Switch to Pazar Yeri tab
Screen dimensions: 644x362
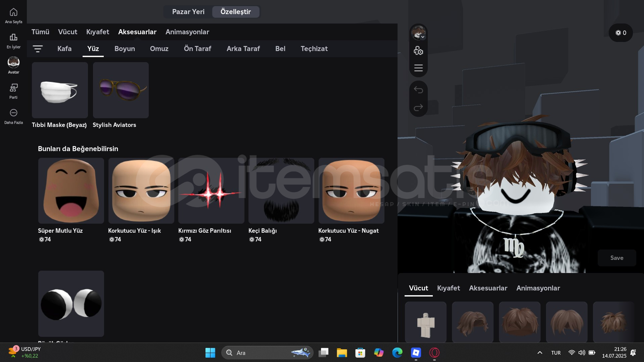188,12
